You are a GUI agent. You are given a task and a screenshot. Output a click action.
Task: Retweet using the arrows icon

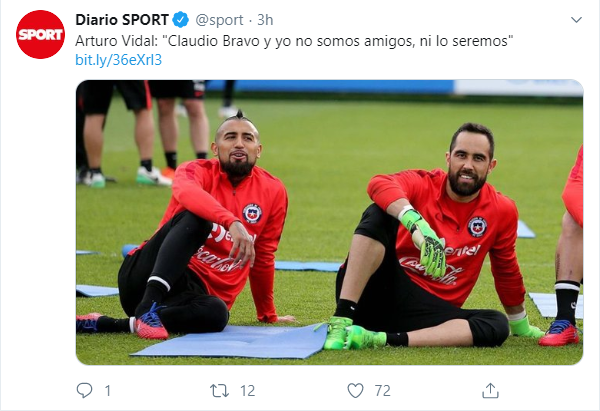(x=219, y=391)
